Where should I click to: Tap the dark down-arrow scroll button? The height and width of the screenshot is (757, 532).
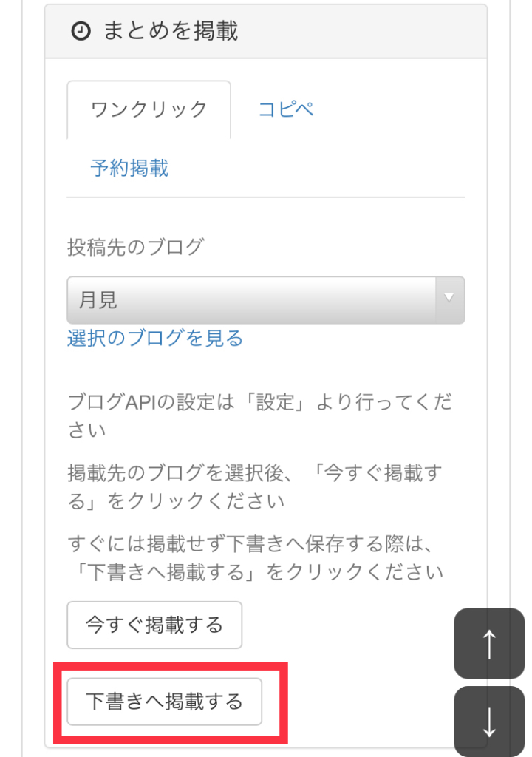point(489,722)
